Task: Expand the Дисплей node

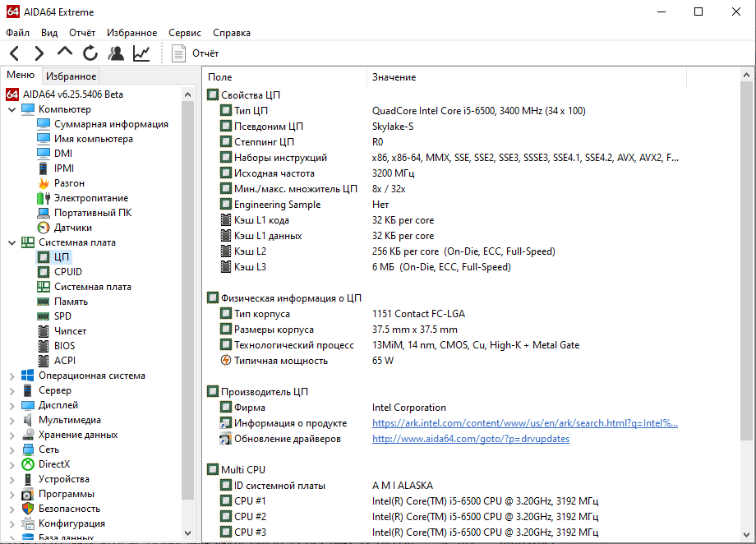Action: (x=12, y=406)
